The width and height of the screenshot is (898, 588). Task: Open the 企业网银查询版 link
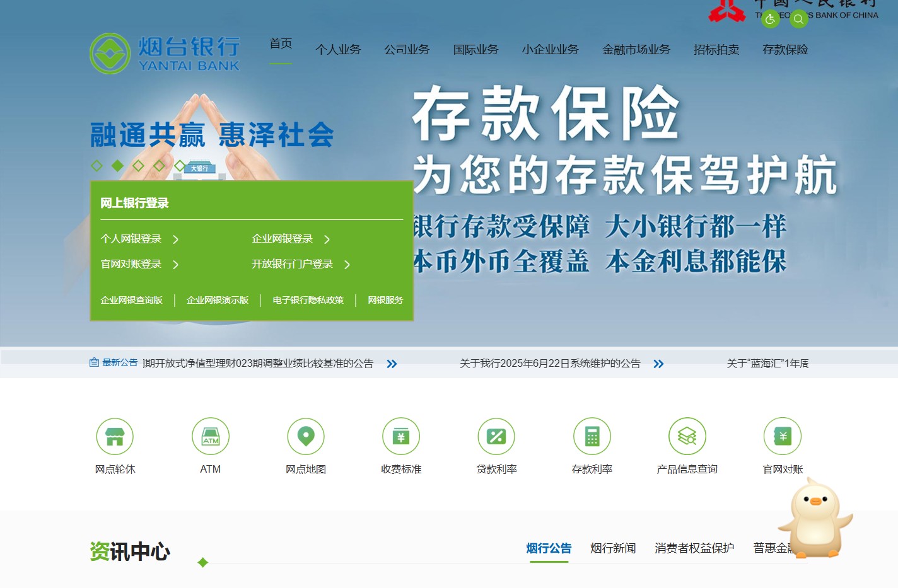tap(132, 300)
